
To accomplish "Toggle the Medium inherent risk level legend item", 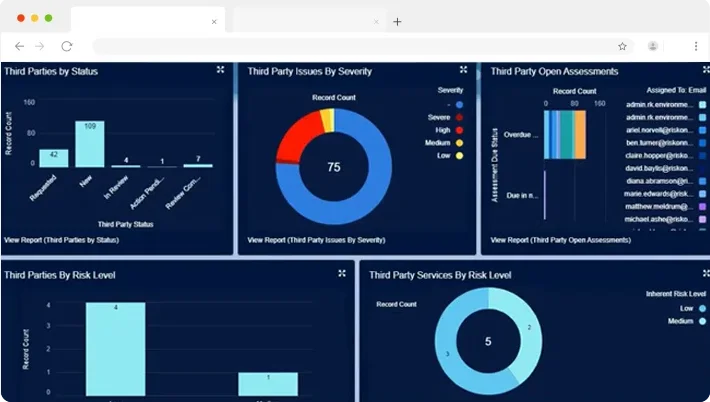I will tap(702, 321).
